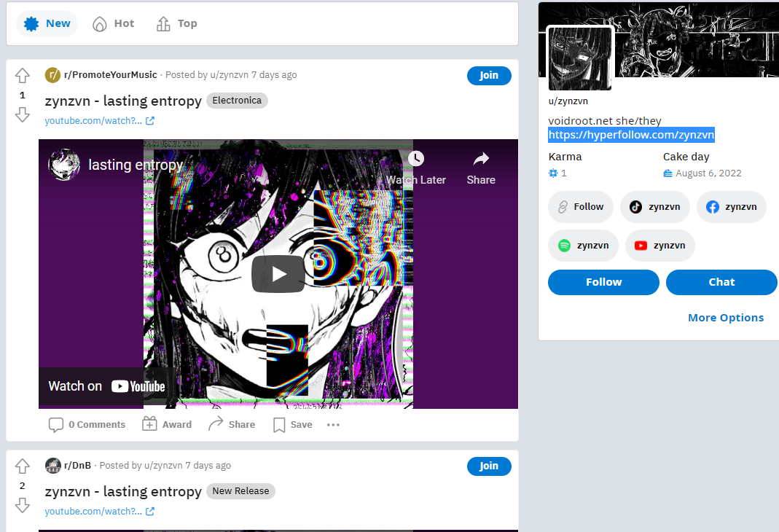
Task: Upvote the r/DnB post
Action: tap(23, 466)
